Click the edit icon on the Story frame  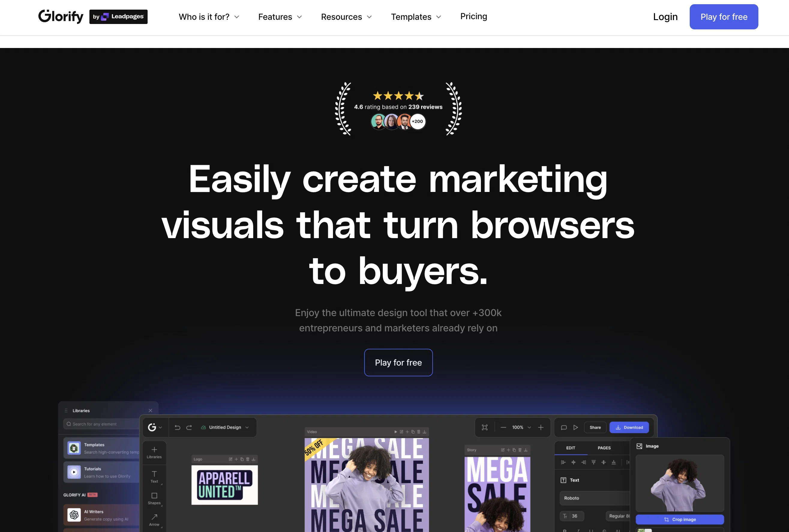502,450
